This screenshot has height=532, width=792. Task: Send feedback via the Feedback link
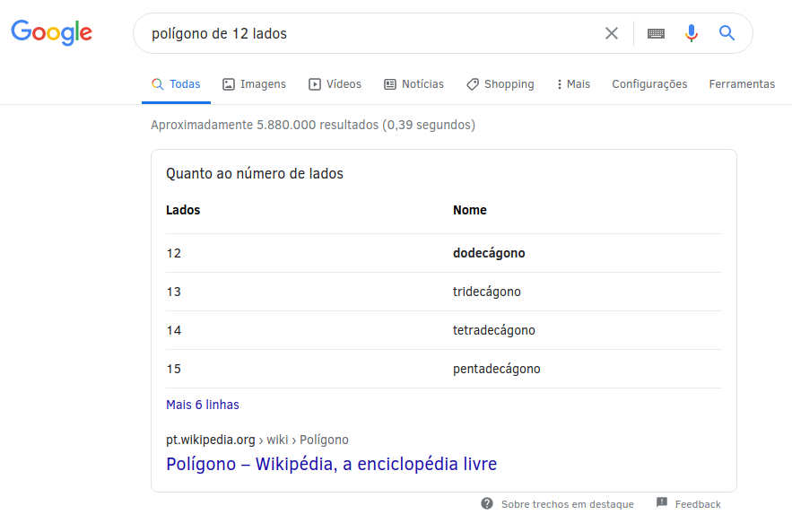[x=698, y=504]
